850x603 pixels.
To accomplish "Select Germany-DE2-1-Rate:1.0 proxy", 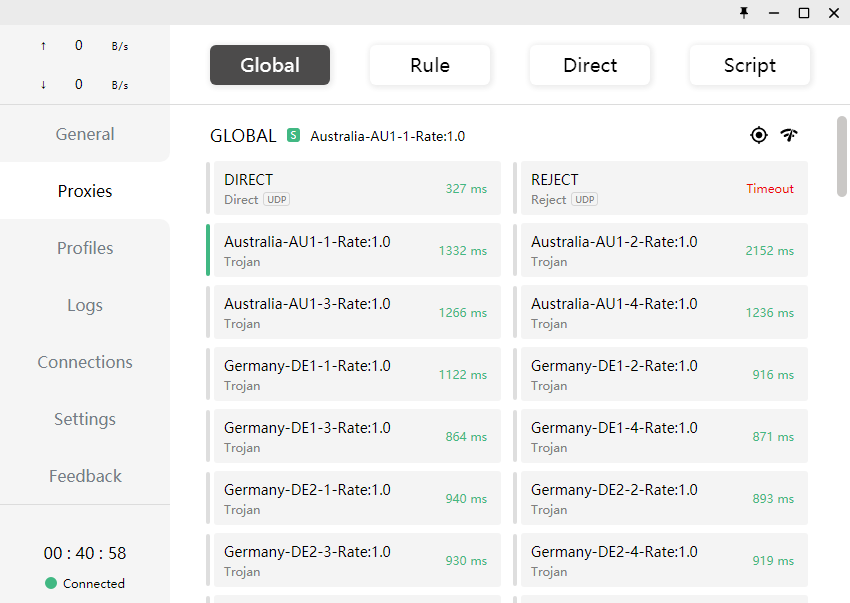I will pos(357,498).
